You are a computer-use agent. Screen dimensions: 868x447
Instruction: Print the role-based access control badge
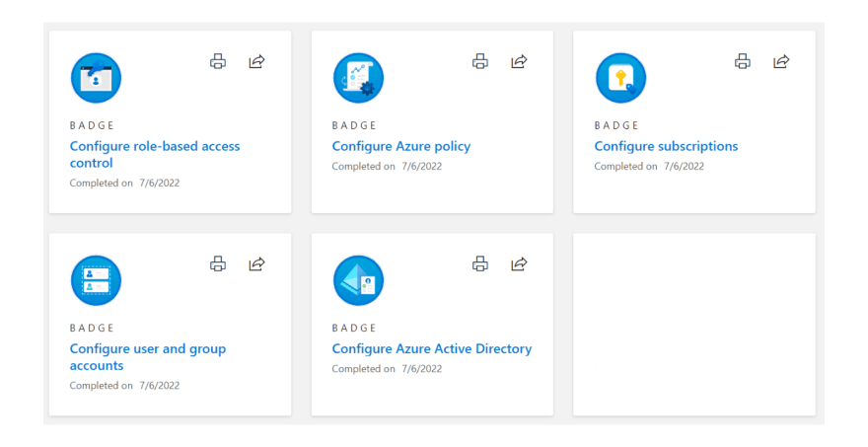pyautogui.click(x=218, y=61)
